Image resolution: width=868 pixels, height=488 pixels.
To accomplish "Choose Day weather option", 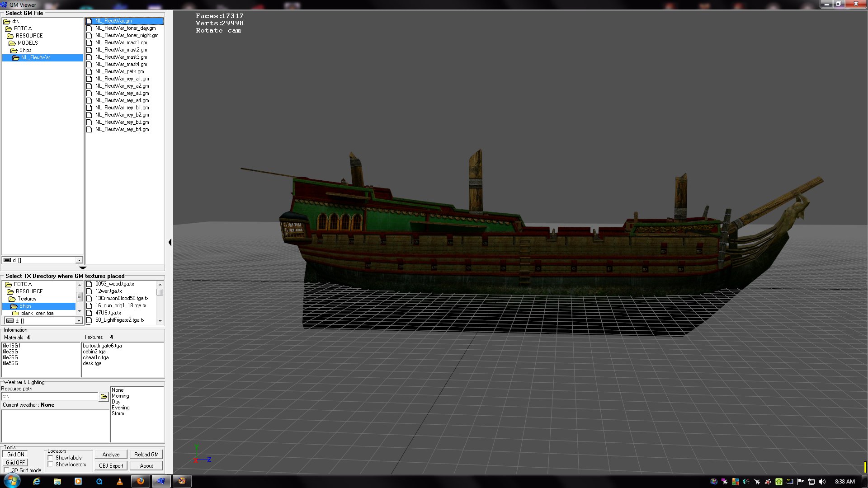I will tap(116, 402).
